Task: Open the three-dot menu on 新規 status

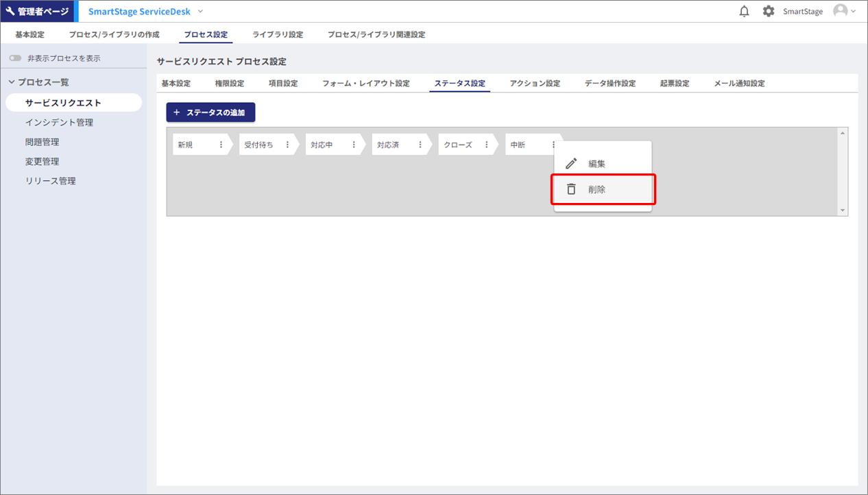Action: [x=221, y=145]
